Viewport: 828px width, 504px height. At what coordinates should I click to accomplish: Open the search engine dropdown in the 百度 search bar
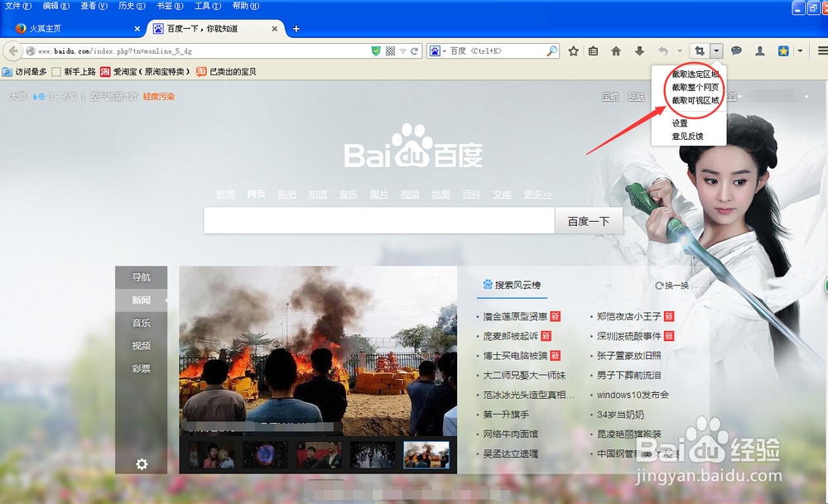click(437, 50)
